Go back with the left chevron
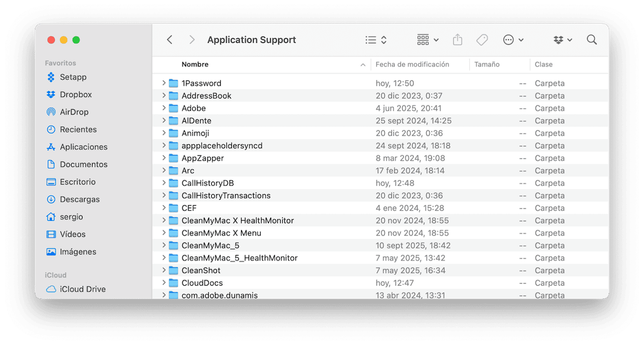The image size is (644, 345). (169, 40)
